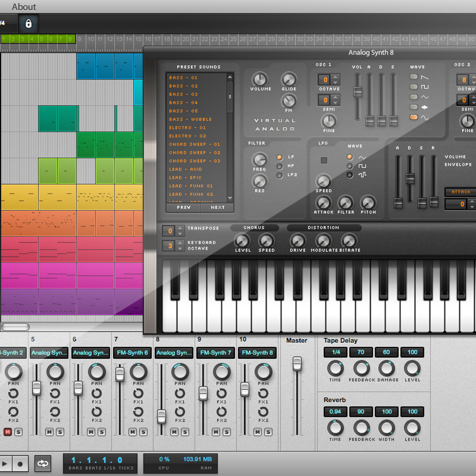Increase OSC 1 octave with up arrow

(335, 77)
